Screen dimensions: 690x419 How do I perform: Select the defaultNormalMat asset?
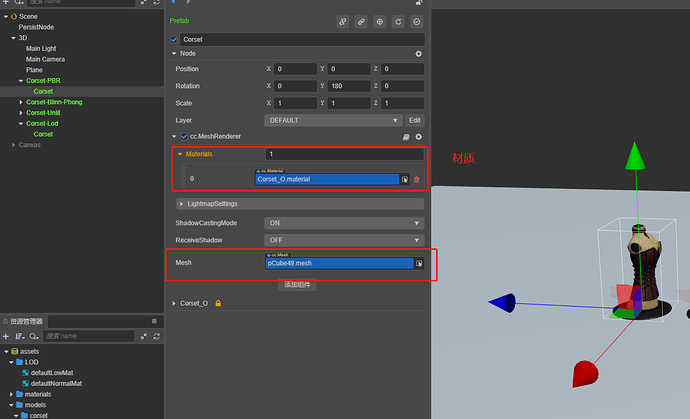pos(56,383)
